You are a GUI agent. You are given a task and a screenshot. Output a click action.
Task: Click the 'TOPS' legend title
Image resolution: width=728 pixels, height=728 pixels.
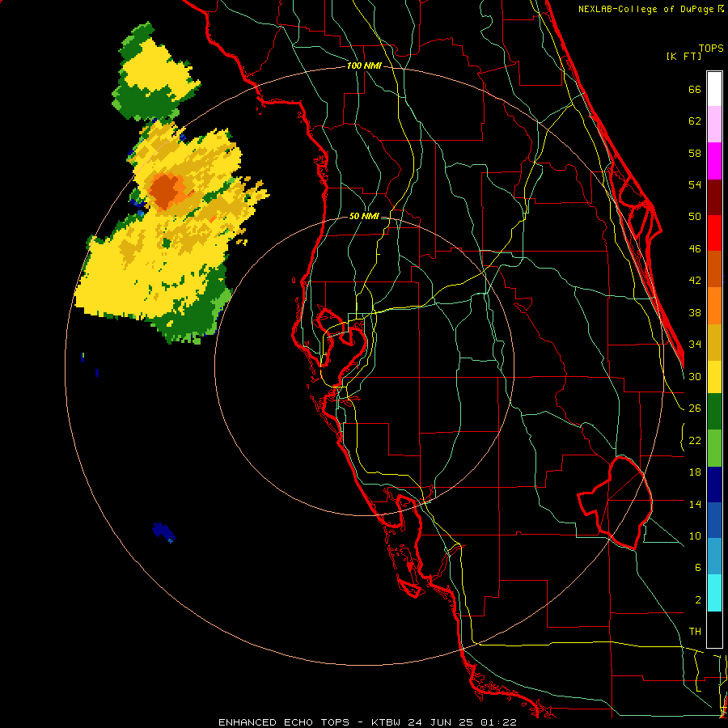pyautogui.click(x=711, y=48)
